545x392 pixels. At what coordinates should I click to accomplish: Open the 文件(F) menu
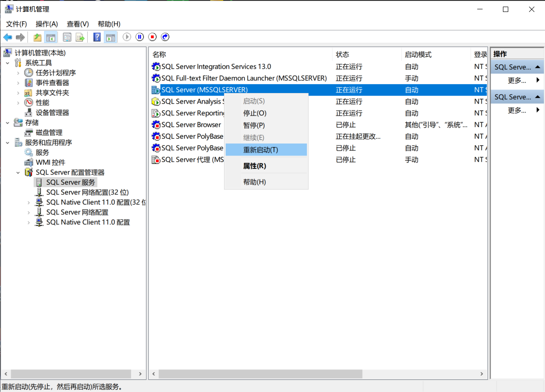16,24
